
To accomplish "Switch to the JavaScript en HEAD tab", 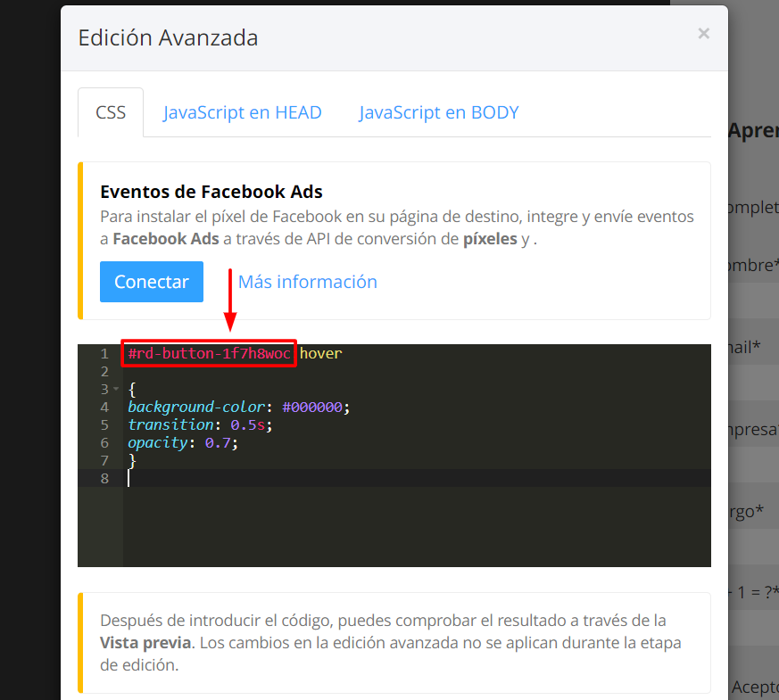I will 242,111.
